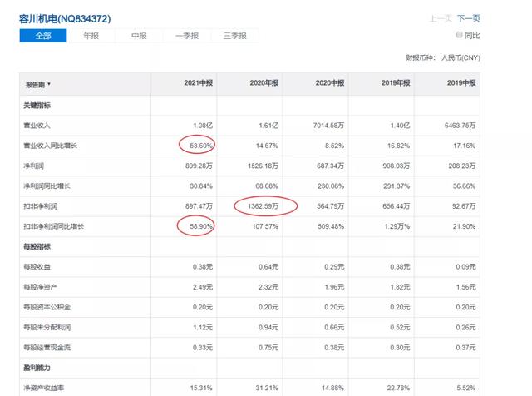Open the 一季报 tab
Image resolution: width=532 pixels, height=396 pixels.
[187, 36]
